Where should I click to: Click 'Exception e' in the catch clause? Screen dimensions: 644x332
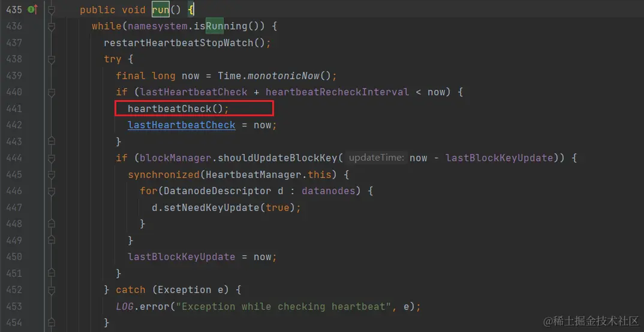pyautogui.click(x=191, y=289)
